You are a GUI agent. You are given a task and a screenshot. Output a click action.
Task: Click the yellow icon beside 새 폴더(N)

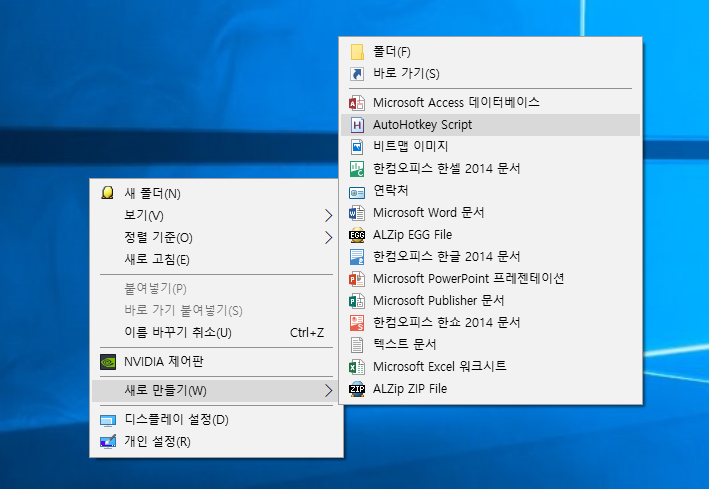[x=108, y=193]
